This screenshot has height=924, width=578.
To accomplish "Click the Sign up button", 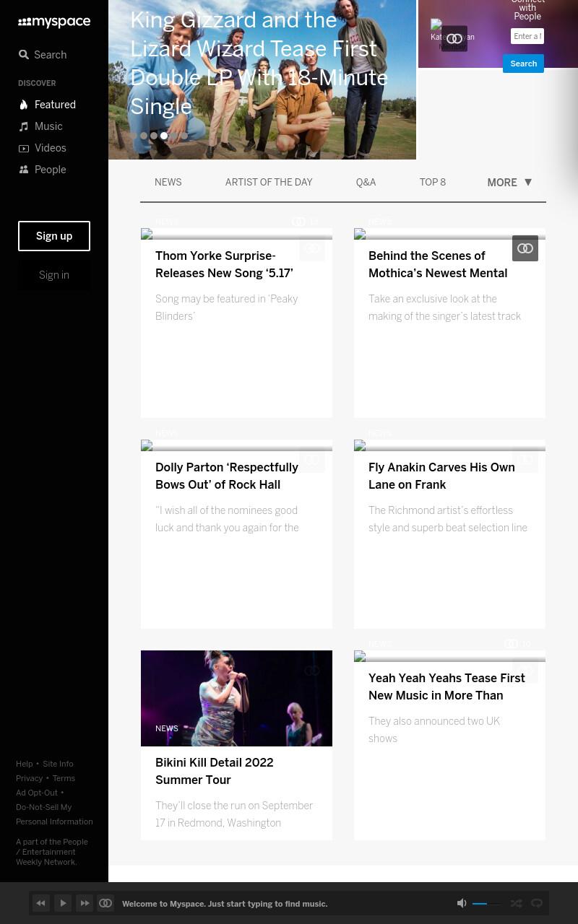I will pyautogui.click(x=54, y=236).
